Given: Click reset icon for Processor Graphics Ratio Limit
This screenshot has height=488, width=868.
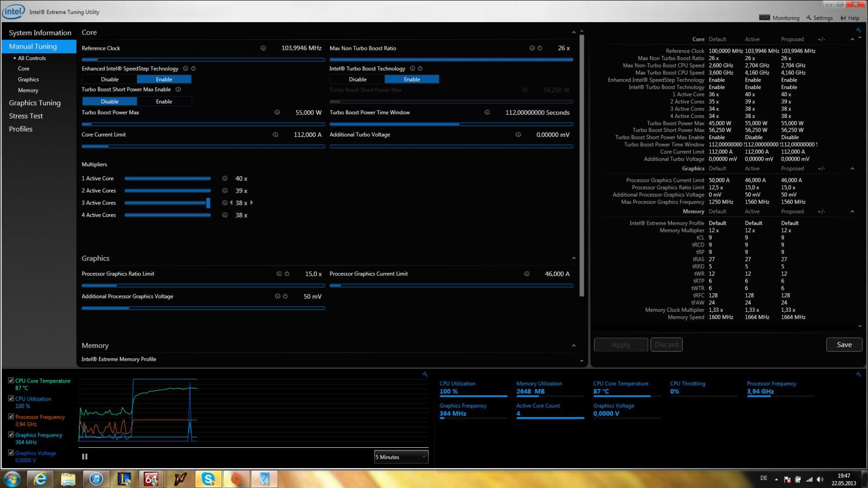Looking at the screenshot, I should pos(287,274).
